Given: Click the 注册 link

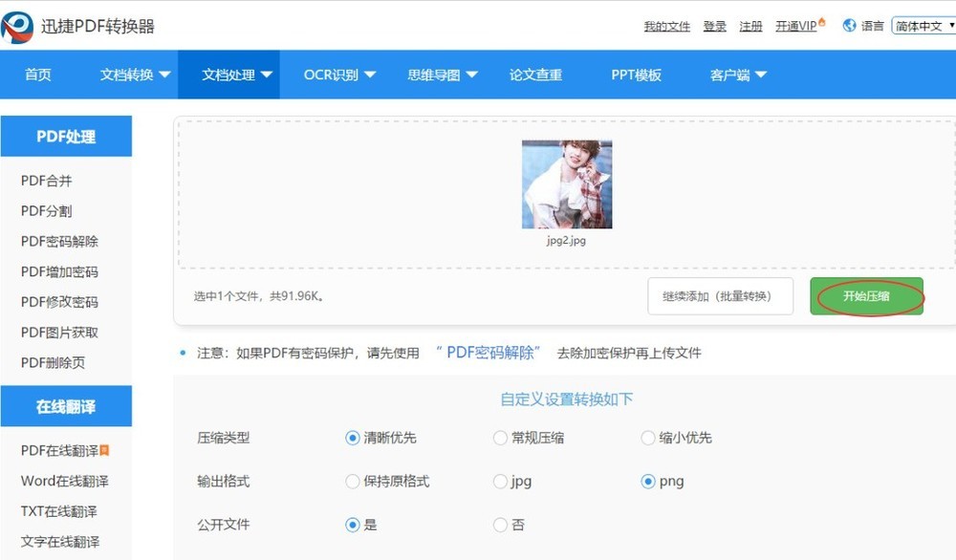Looking at the screenshot, I should pyautogui.click(x=750, y=26).
